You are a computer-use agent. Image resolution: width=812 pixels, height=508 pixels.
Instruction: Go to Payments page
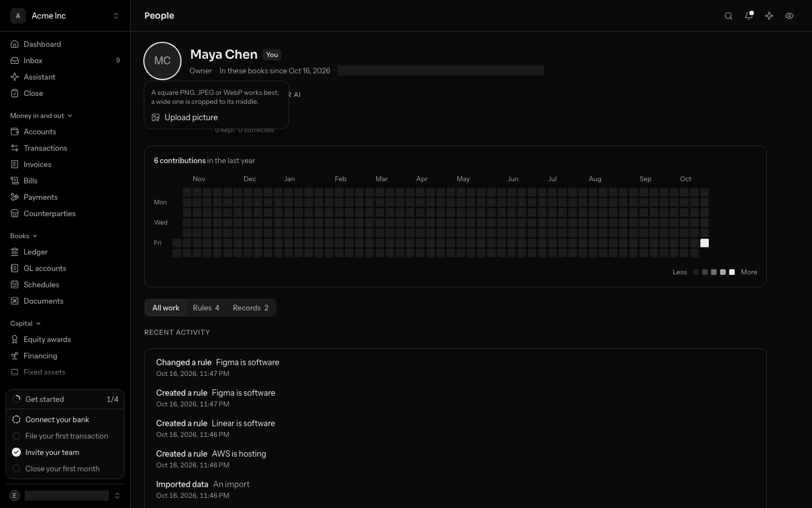(x=65, y=197)
